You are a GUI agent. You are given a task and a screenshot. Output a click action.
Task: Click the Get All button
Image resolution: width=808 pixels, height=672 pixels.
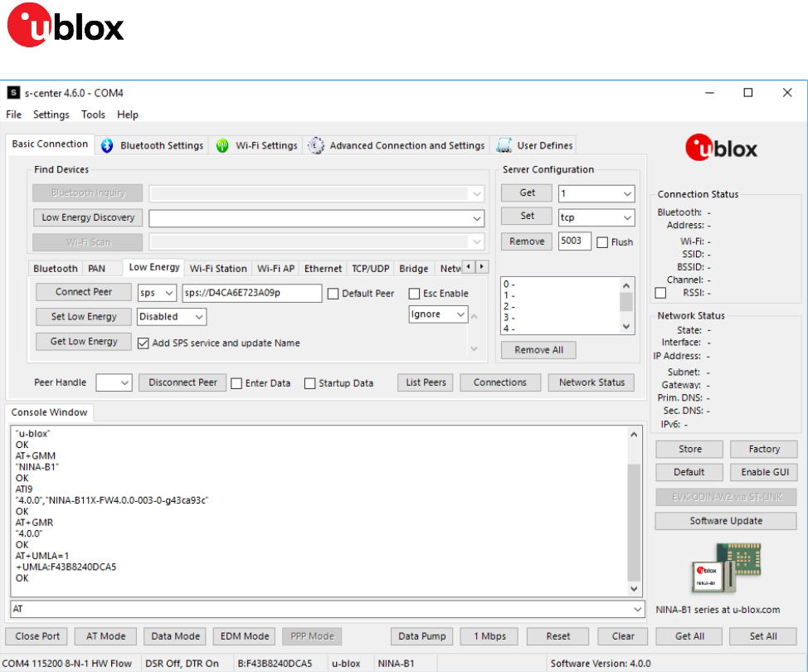tap(689, 636)
